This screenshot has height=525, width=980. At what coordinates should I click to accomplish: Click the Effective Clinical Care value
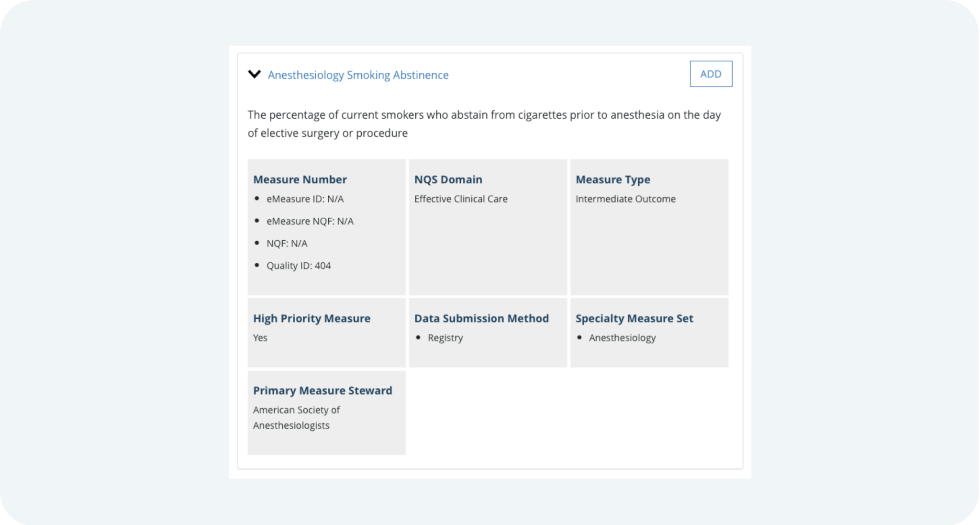[x=461, y=199]
